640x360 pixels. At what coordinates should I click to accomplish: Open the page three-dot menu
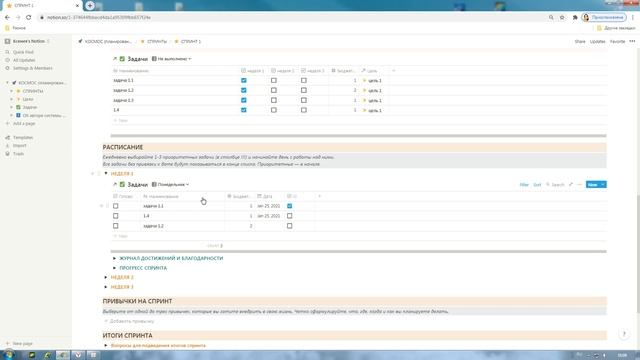pos(632,41)
